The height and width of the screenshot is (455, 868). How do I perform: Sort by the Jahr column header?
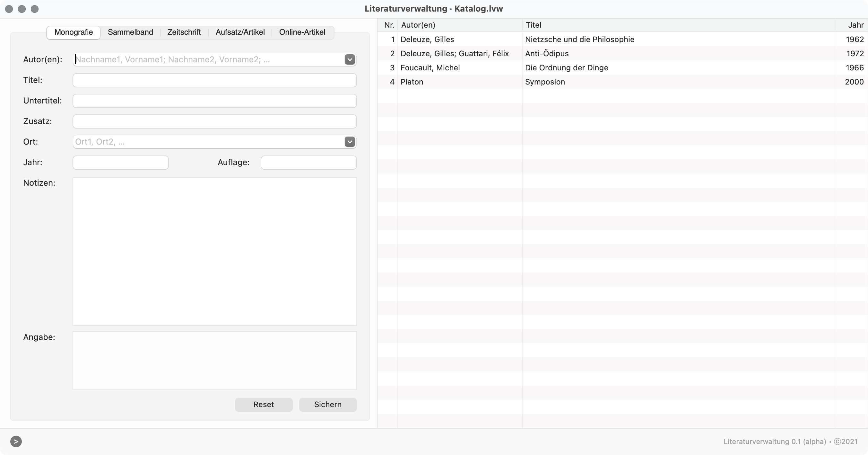[855, 25]
